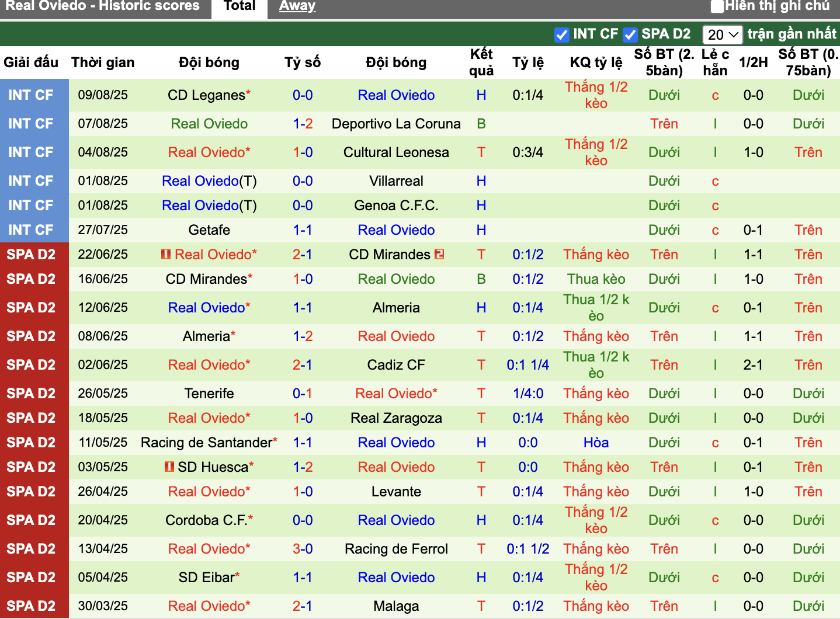Open SD Eibar team link
840x619 pixels.
pos(206,578)
